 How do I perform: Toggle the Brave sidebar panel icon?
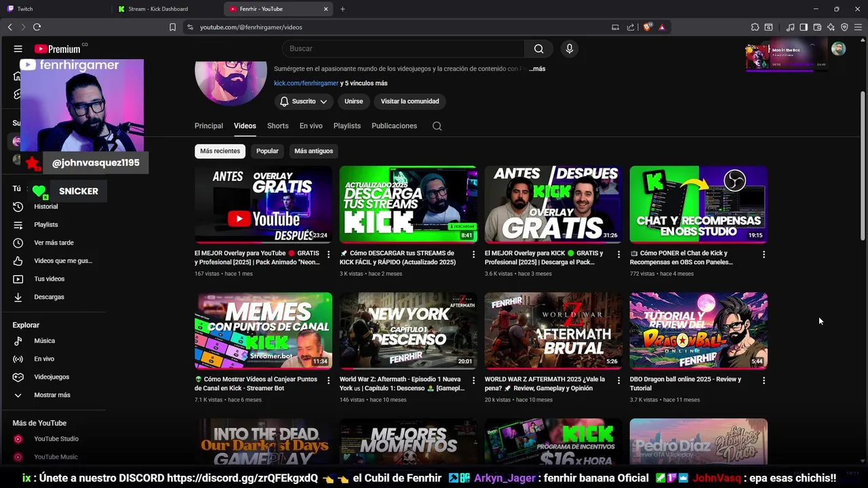click(804, 27)
